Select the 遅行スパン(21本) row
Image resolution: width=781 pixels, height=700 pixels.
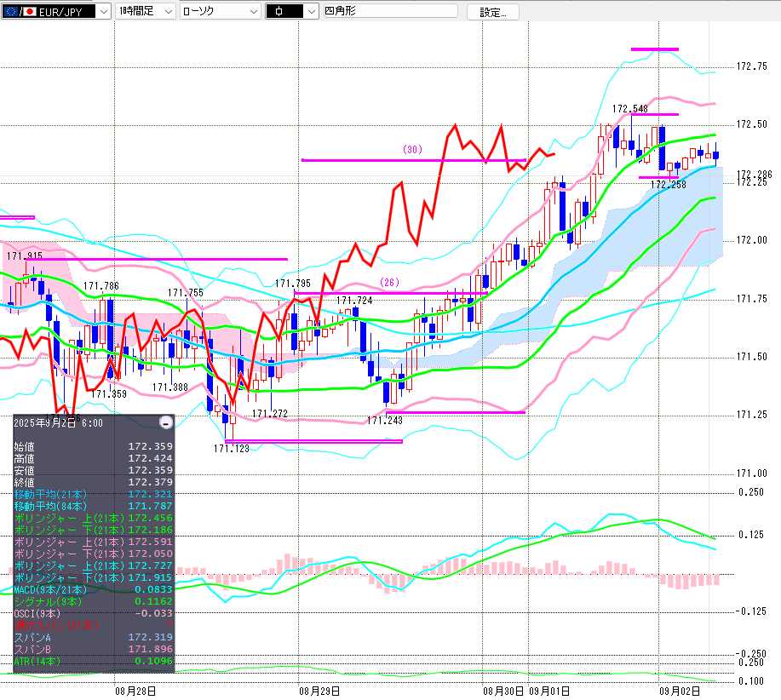point(93,626)
